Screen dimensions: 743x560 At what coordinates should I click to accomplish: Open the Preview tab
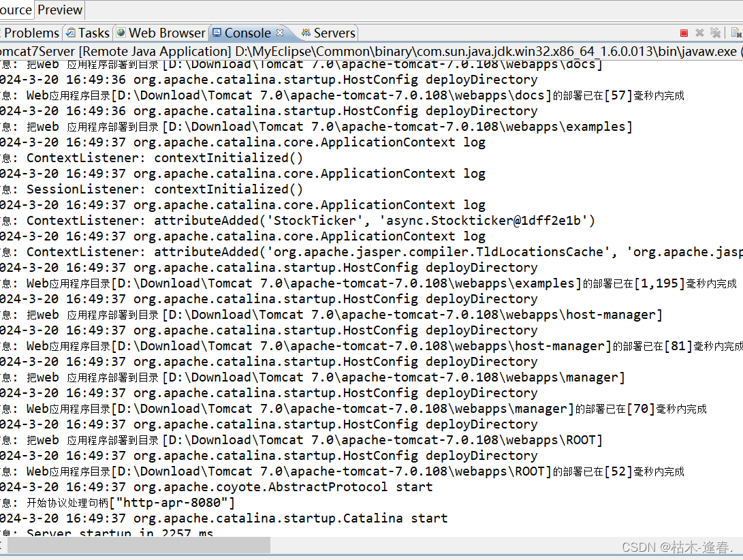coord(60,10)
